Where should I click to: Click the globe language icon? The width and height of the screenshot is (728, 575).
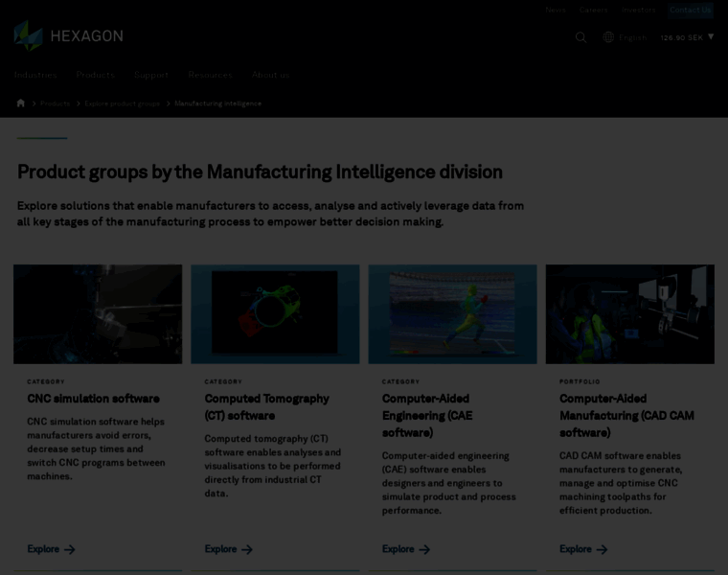coord(608,37)
